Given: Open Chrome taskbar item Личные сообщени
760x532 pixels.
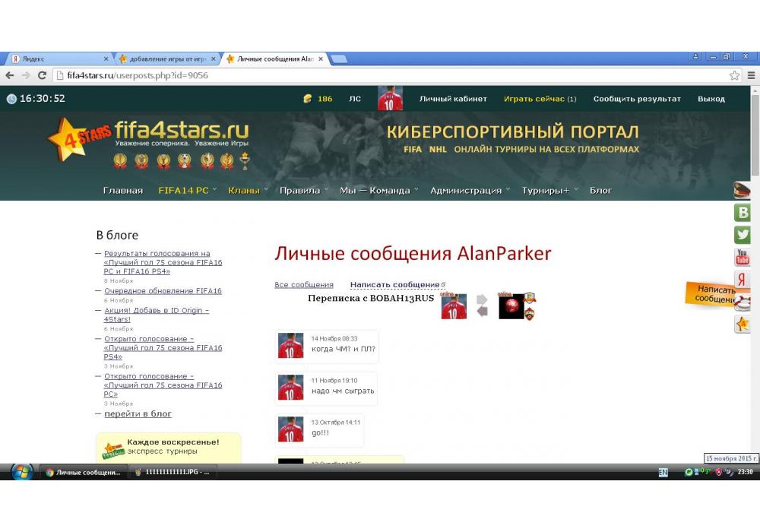Looking at the screenshot, I should click(x=84, y=472).
